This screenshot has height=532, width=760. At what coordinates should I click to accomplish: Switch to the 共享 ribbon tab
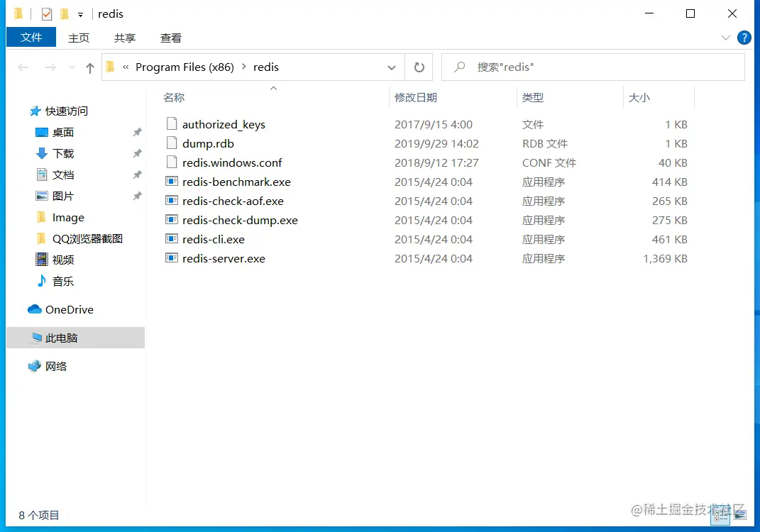(125, 38)
